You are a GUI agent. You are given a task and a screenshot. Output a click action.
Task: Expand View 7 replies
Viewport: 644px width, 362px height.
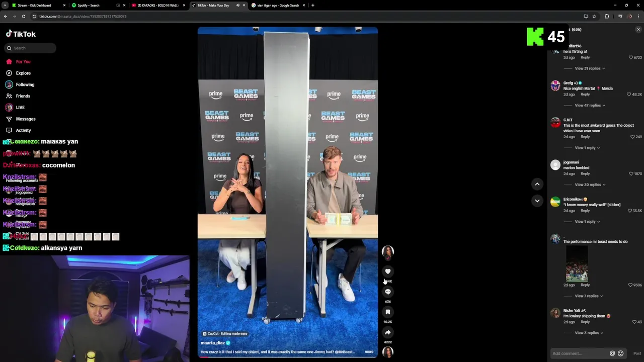click(x=589, y=296)
